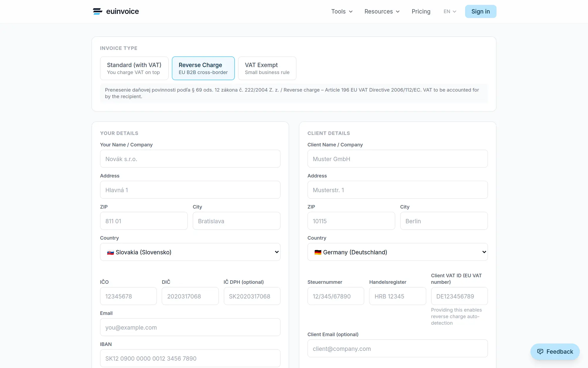588x368 pixels.
Task: Focus client Address field with Musterstr. 1
Action: [397, 190]
